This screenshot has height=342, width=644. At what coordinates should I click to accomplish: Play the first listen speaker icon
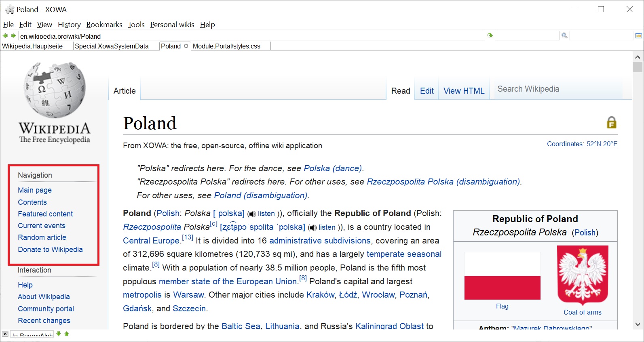[x=253, y=214]
